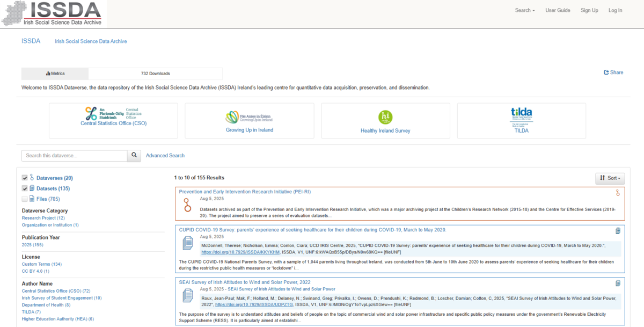Open User Guide in navbar
The width and height of the screenshot is (644, 327).
pyautogui.click(x=558, y=10)
